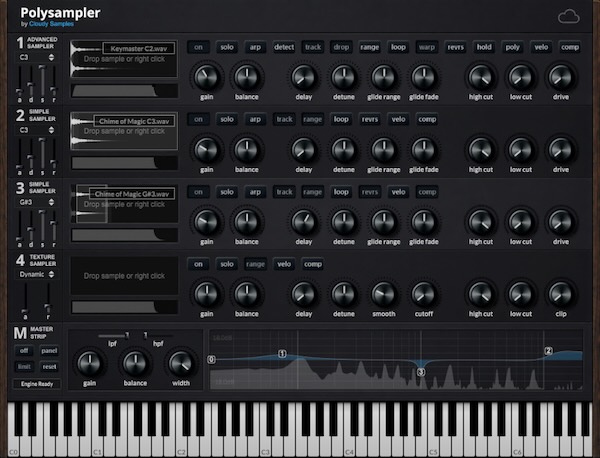Adjust sampler 1 gain knob

coord(207,77)
